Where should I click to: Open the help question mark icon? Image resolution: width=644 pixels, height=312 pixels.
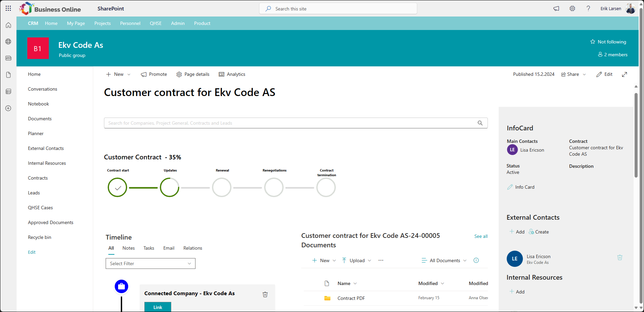588,9
